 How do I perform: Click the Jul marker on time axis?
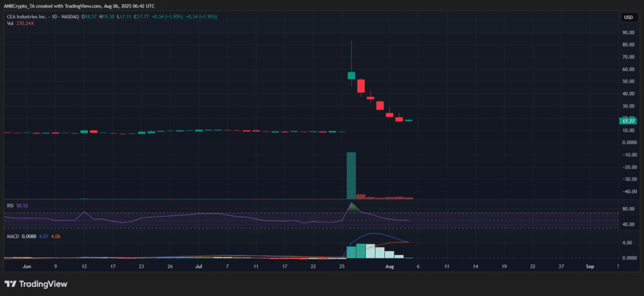pyautogui.click(x=199, y=266)
